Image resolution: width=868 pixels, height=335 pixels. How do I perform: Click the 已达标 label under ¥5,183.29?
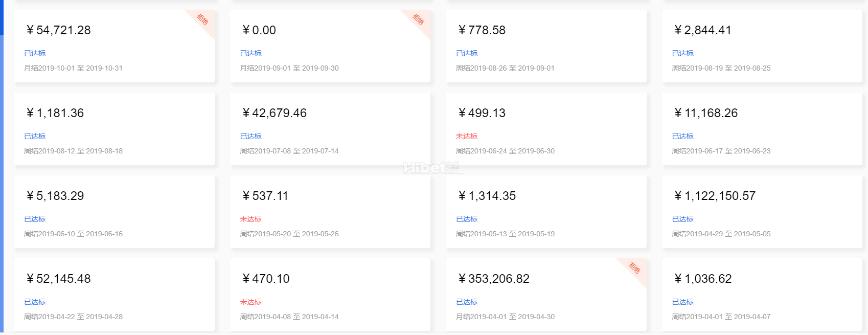35,219
